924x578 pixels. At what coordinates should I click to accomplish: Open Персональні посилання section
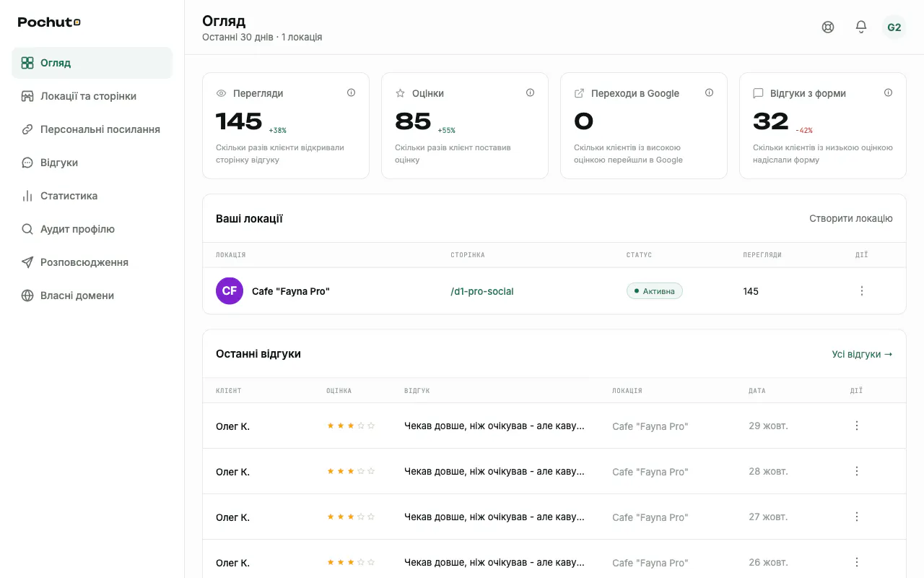pos(92,129)
